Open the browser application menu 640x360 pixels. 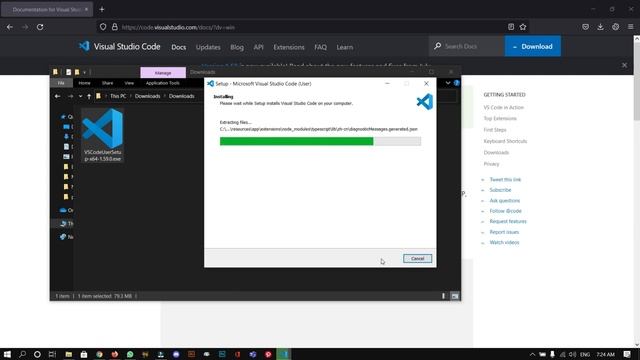pos(631,27)
